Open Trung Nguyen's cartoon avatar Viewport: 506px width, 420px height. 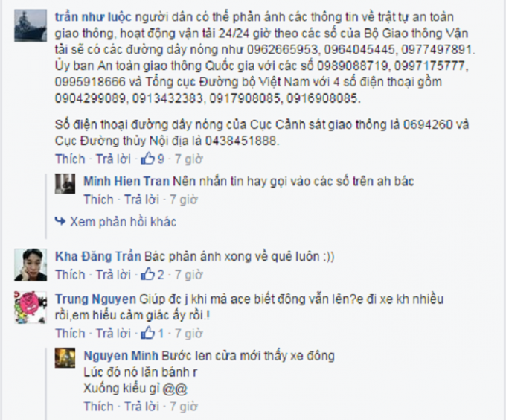tap(31, 308)
